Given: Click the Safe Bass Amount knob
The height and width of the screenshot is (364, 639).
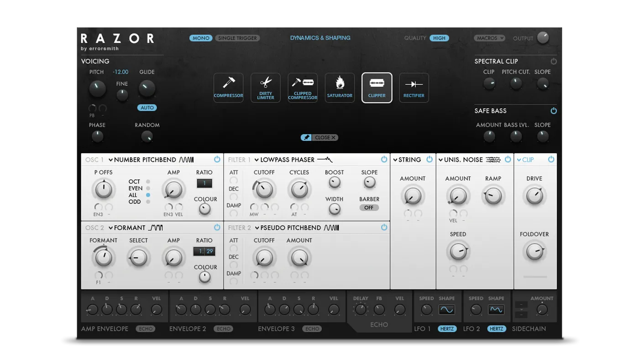Looking at the screenshot, I should (489, 136).
